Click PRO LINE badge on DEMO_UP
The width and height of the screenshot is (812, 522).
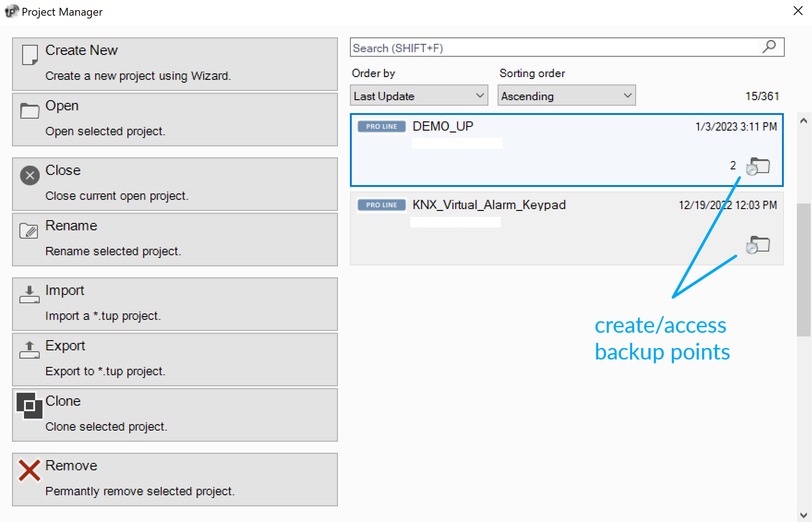[x=382, y=126]
